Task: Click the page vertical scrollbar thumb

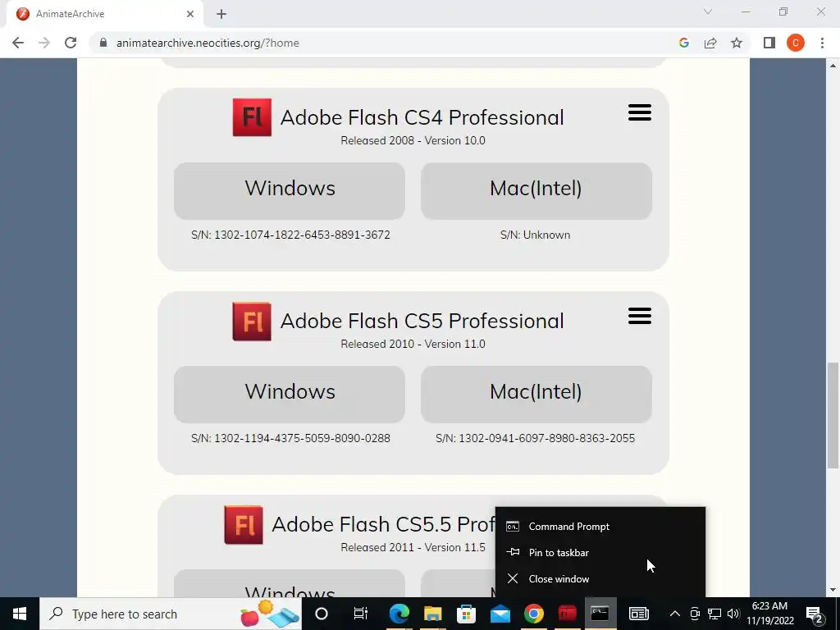Action: 833,415
